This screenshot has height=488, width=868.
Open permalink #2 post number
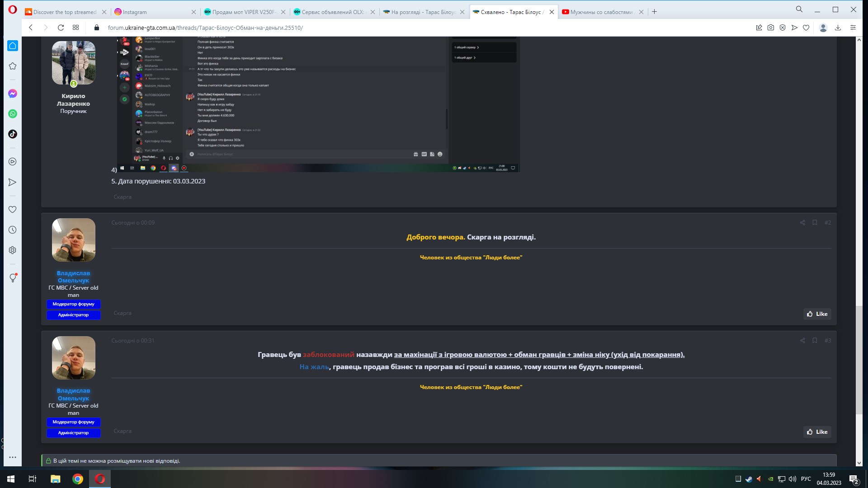click(x=827, y=223)
